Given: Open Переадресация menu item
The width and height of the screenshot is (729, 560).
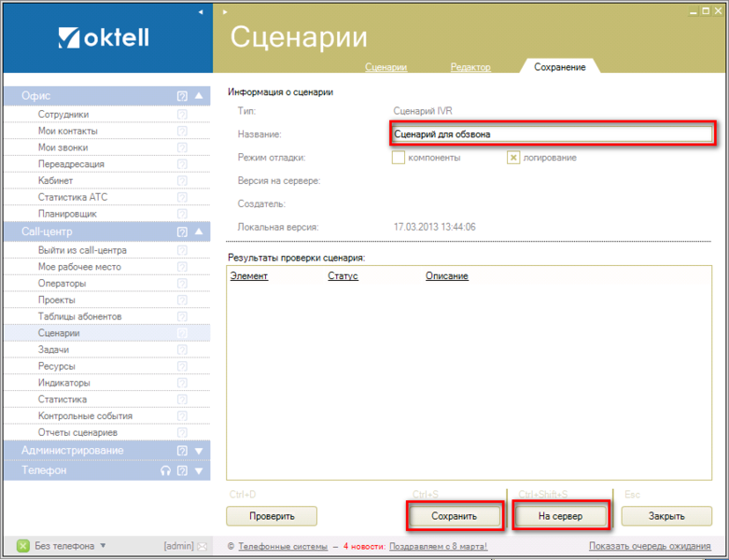Looking at the screenshot, I should [71, 164].
